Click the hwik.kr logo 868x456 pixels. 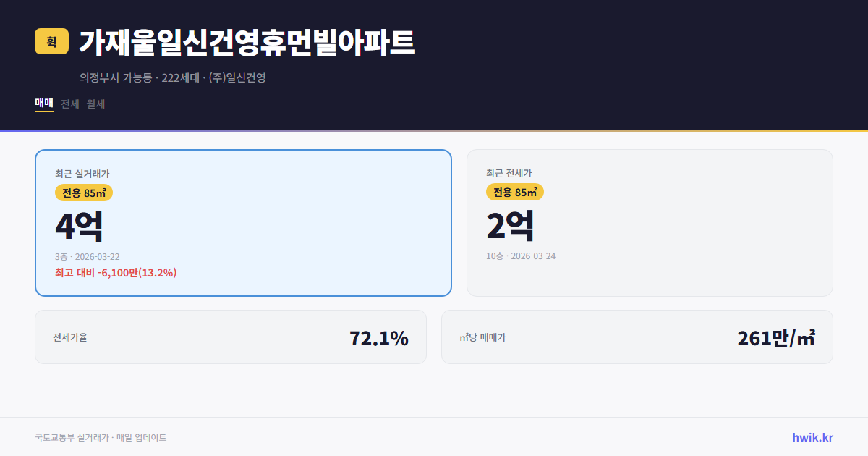coord(812,437)
